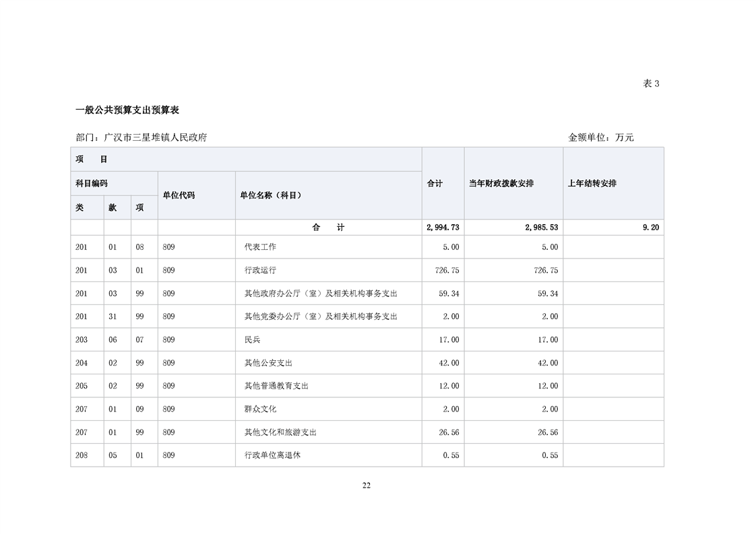Click the page number 22
Viewport: 756px width, 534px height.
pyautogui.click(x=367, y=486)
